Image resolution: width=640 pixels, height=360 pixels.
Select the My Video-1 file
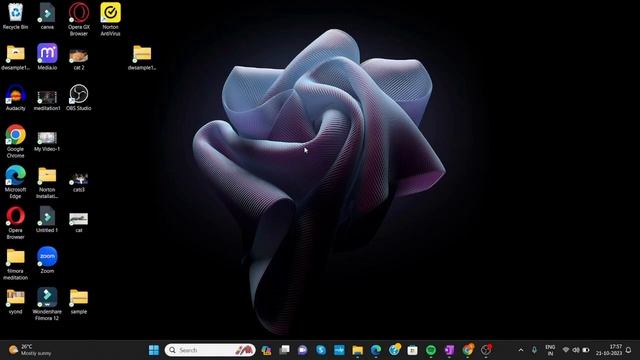pos(47,141)
